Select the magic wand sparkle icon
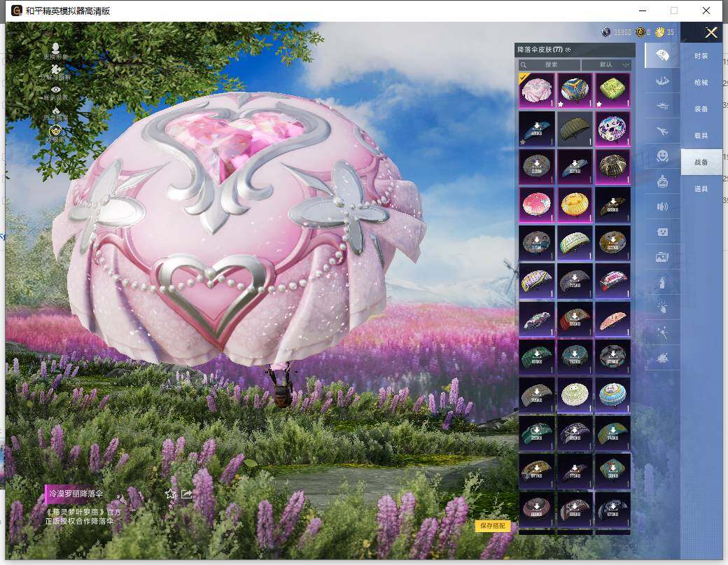This screenshot has height=565, width=728. pos(662,333)
